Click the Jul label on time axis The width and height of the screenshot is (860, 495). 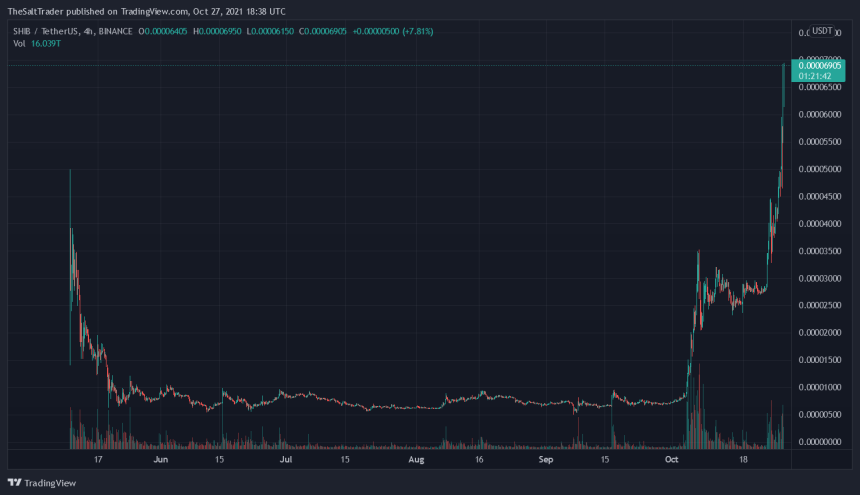(286, 460)
